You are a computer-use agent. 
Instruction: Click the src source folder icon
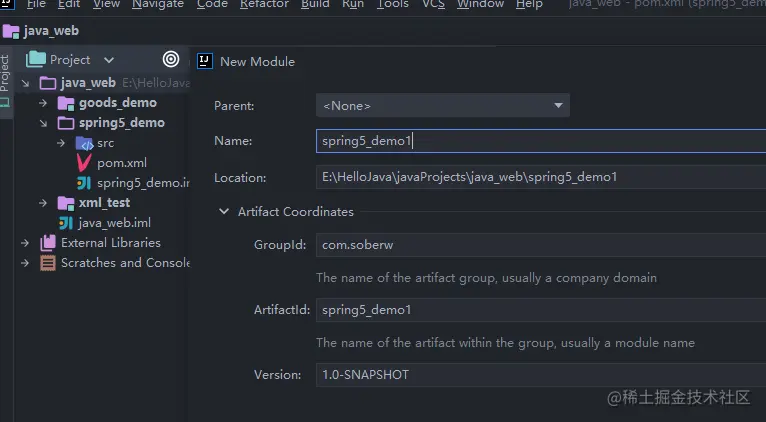(85, 143)
